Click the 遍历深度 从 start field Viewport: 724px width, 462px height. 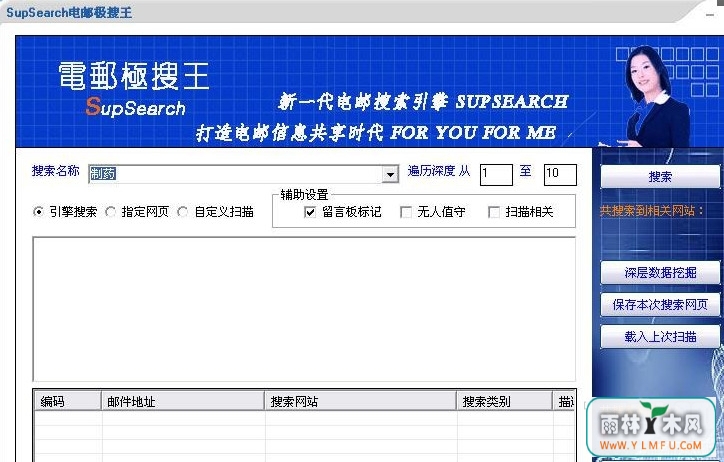496,174
